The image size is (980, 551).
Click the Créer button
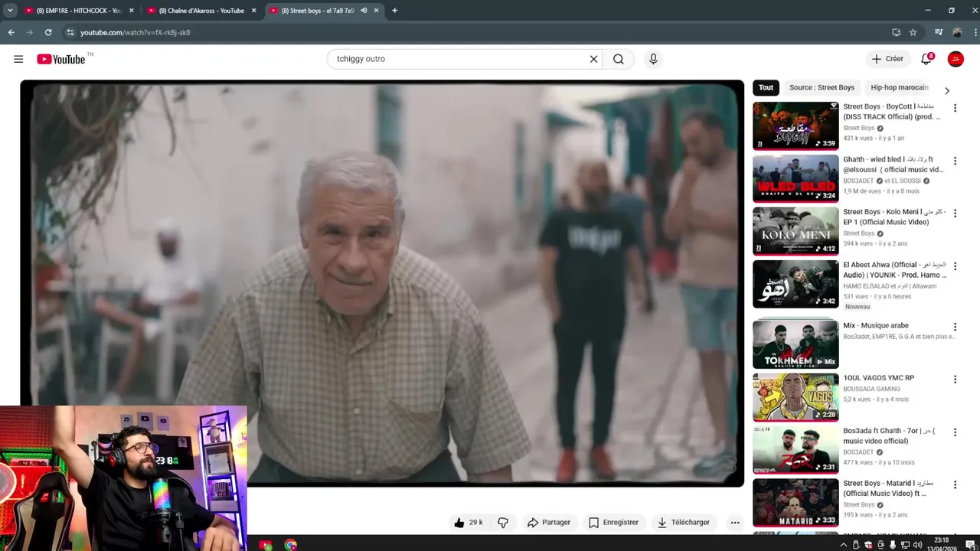coord(887,59)
